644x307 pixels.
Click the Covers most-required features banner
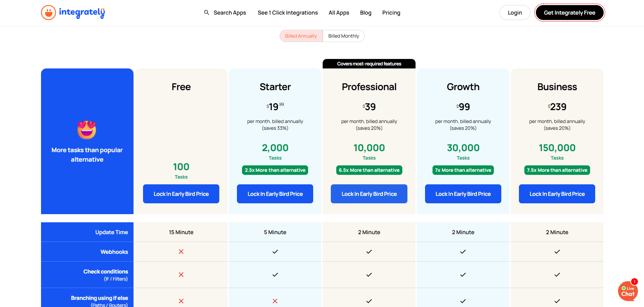[369, 63]
